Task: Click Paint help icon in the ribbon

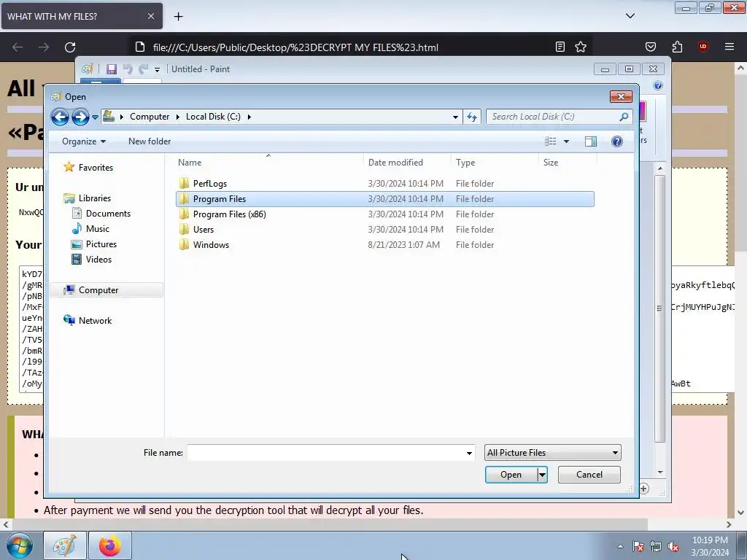Action: (x=658, y=85)
